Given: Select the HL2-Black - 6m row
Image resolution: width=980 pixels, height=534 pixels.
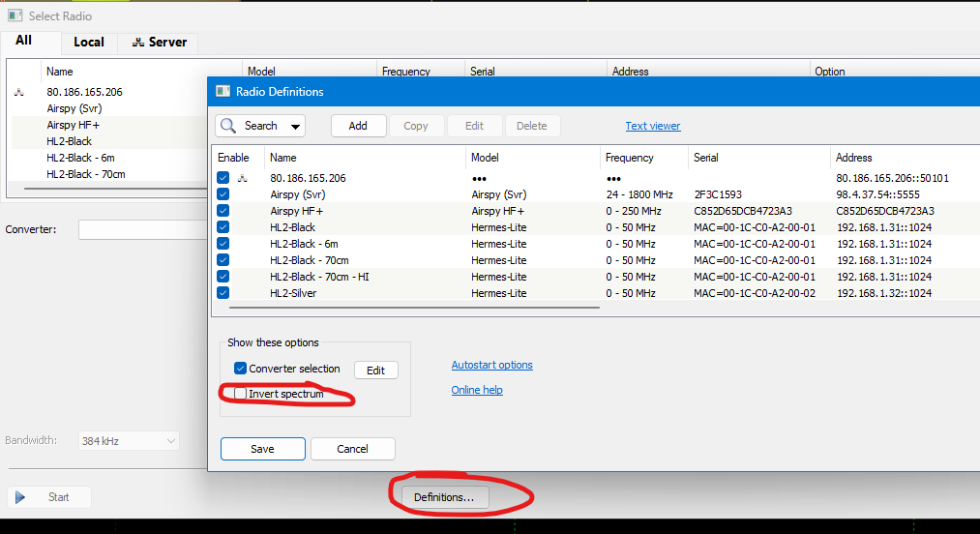Looking at the screenshot, I should tap(304, 244).
